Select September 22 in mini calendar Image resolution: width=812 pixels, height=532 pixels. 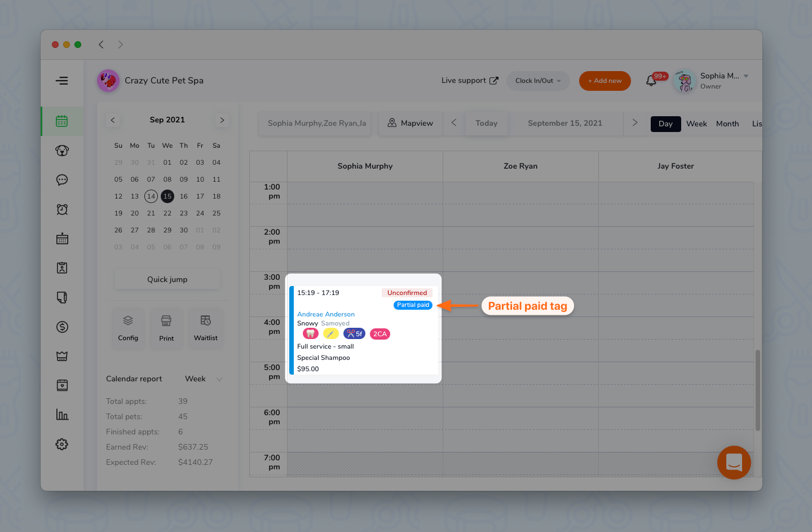[x=167, y=213]
